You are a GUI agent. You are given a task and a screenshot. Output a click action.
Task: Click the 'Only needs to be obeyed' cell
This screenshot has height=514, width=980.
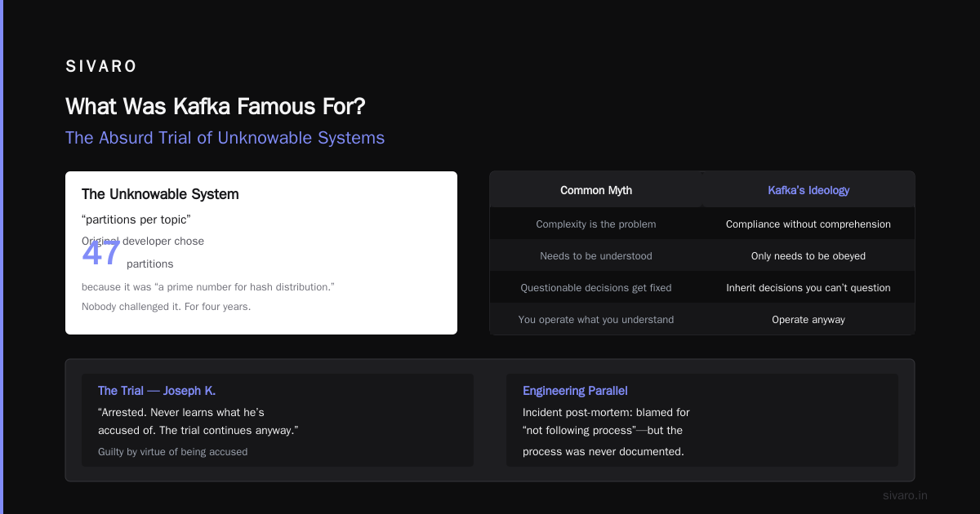808,255
